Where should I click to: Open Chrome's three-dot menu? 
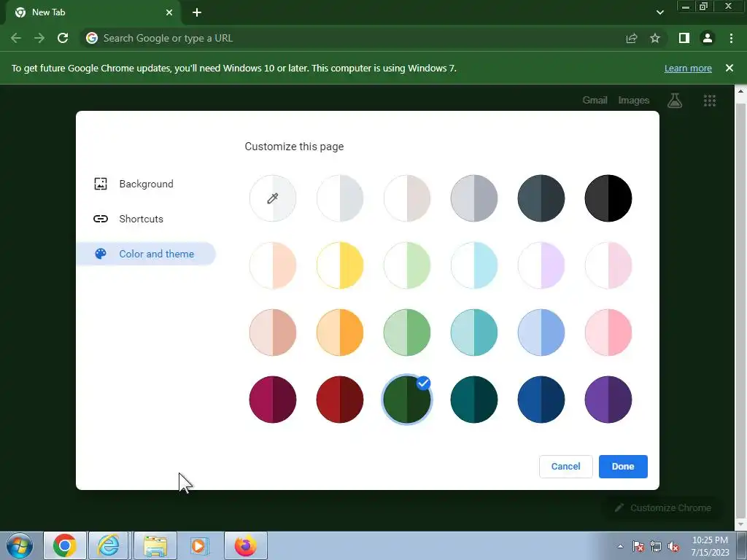[731, 38]
